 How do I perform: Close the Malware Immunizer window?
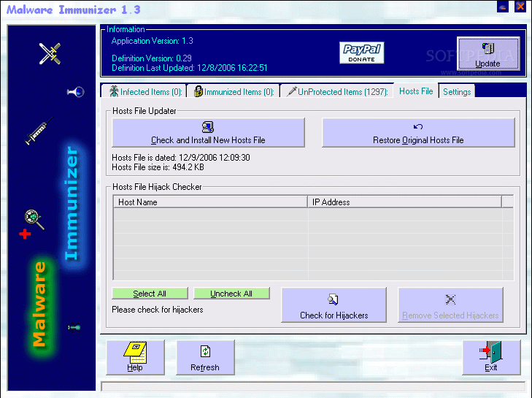coord(520,7)
